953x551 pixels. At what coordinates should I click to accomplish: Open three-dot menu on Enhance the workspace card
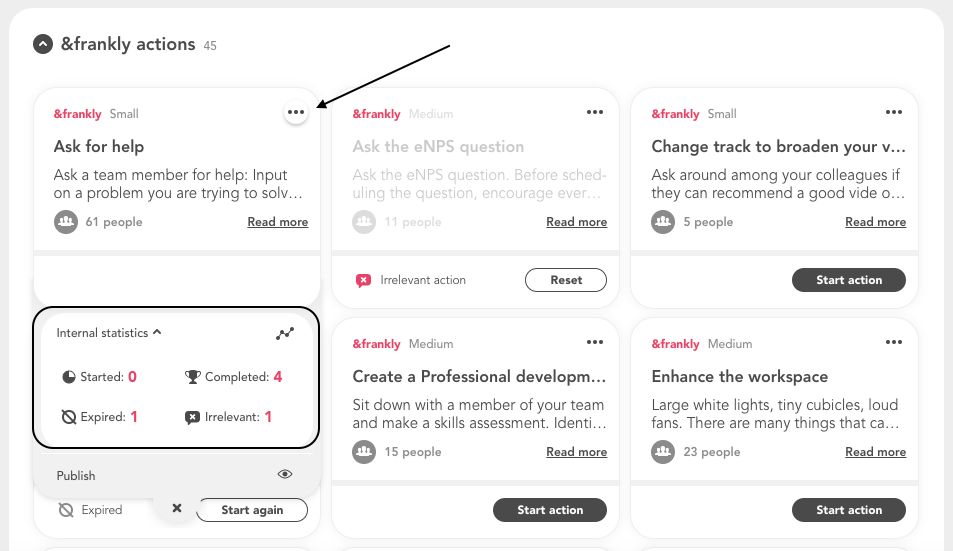894,342
